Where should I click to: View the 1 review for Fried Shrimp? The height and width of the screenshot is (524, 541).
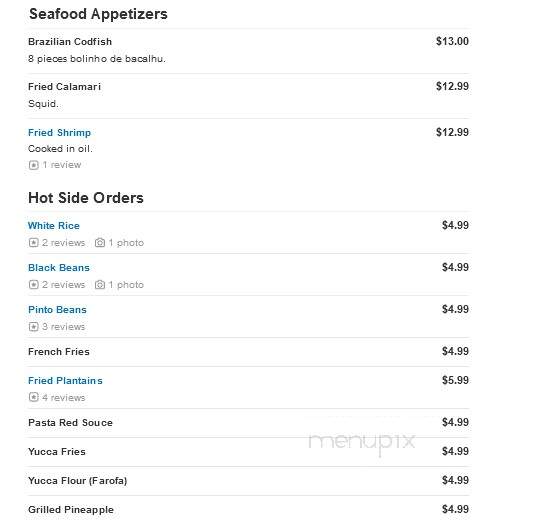(62, 165)
